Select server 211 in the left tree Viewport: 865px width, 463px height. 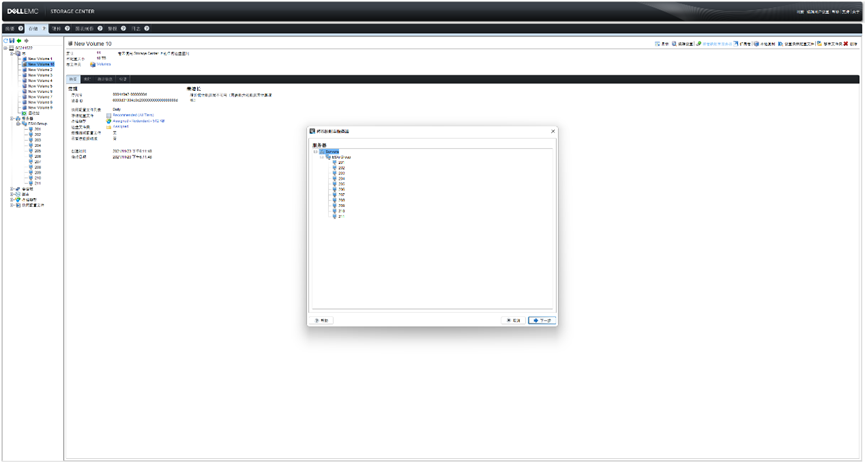pos(38,183)
